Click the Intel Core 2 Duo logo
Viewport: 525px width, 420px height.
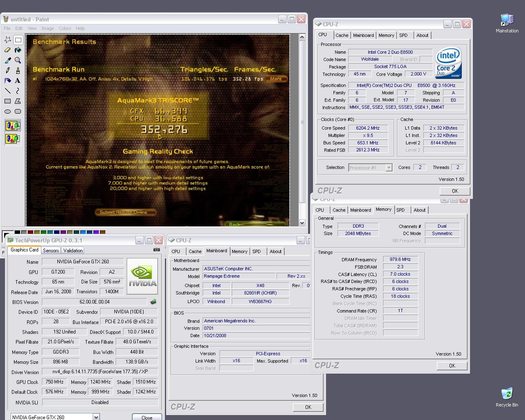click(x=448, y=63)
